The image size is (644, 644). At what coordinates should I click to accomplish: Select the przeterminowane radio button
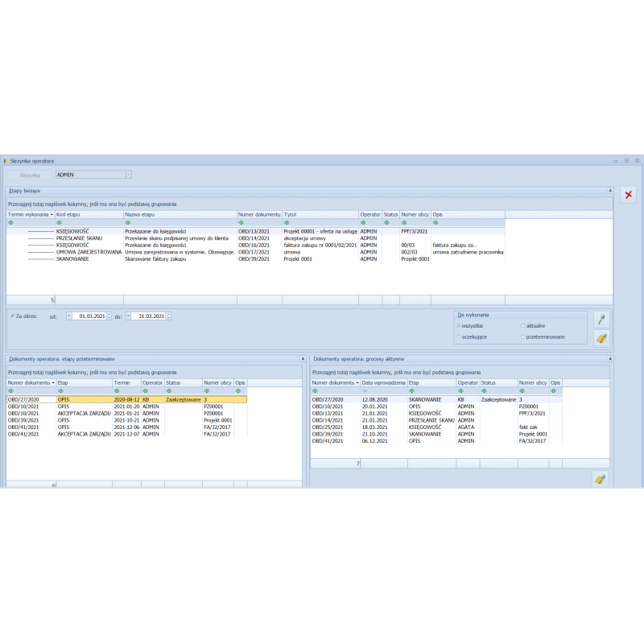coord(522,337)
